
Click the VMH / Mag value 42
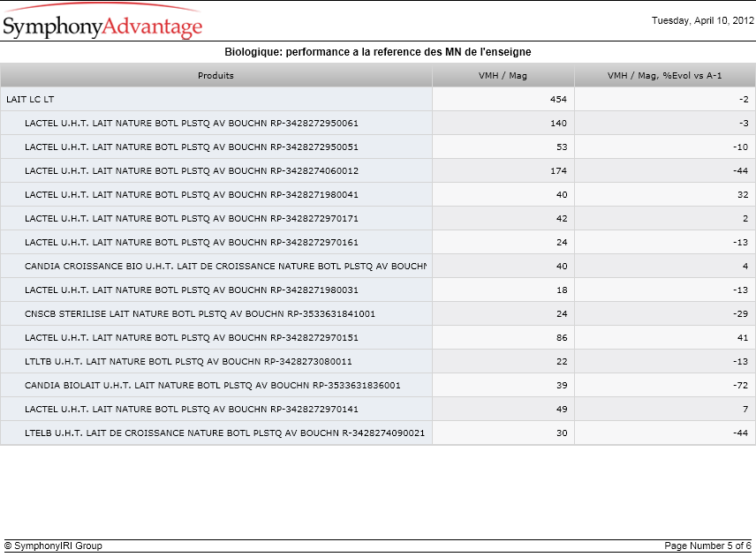click(562, 219)
